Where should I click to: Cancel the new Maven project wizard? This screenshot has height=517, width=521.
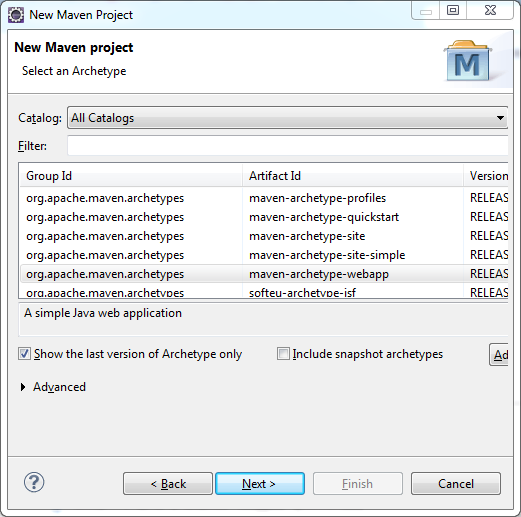pyautogui.click(x=456, y=483)
